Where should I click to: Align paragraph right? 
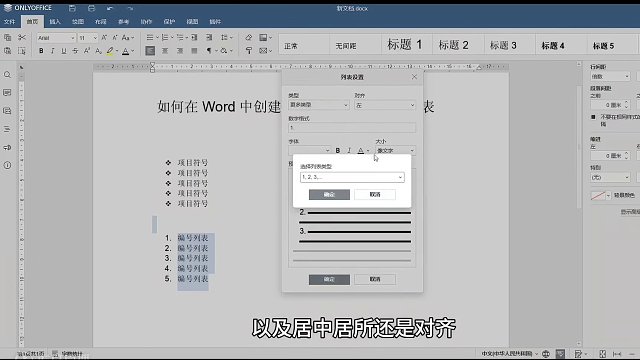pos(180,51)
